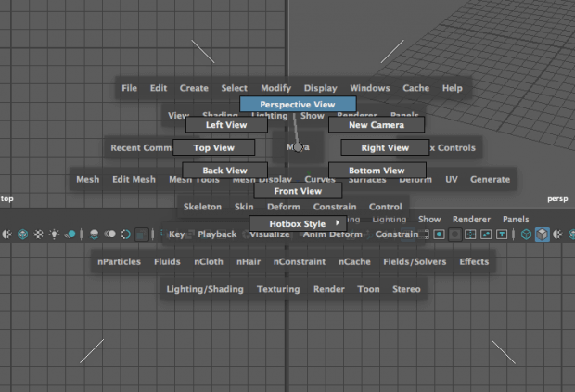Choose Bottom View in marking menu
Image resolution: width=575 pixels, height=392 pixels.
377,171
